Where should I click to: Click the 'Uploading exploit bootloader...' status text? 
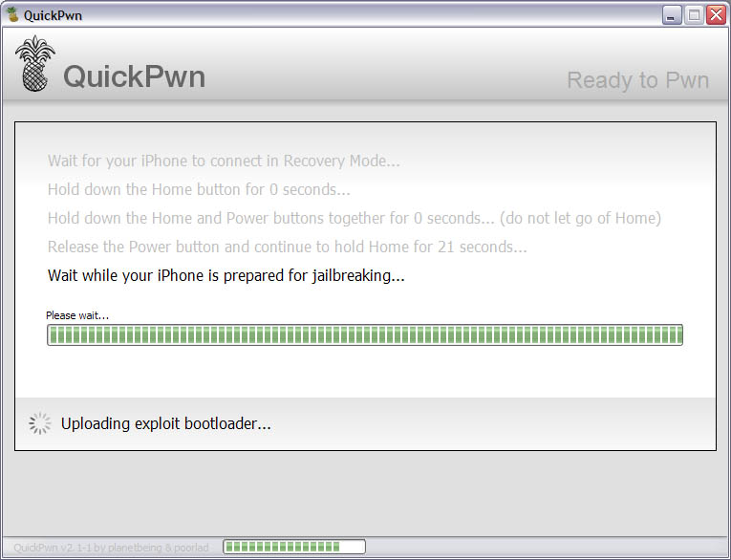(x=166, y=423)
